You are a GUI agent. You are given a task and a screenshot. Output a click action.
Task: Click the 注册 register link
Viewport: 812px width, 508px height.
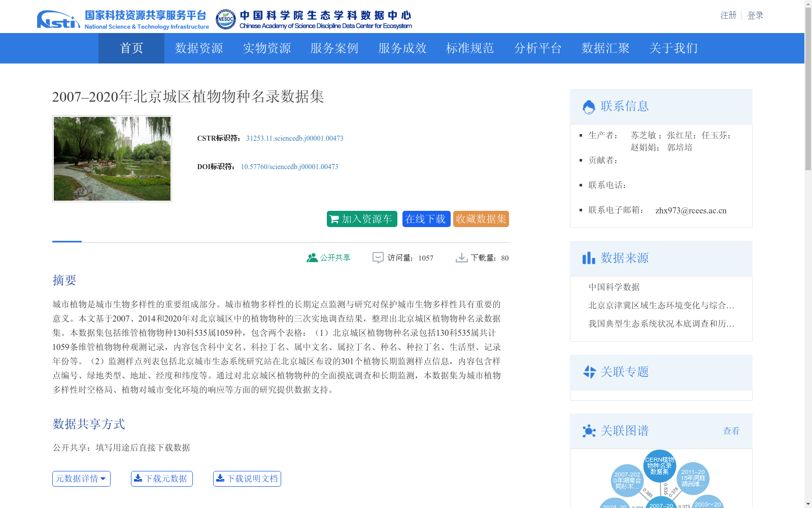[x=728, y=15]
